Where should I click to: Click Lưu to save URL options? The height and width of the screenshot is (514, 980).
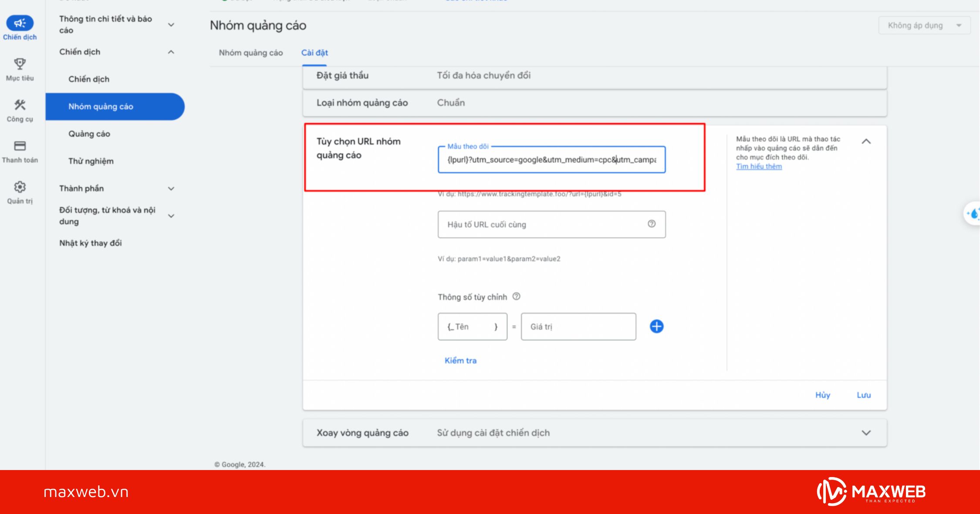point(863,395)
